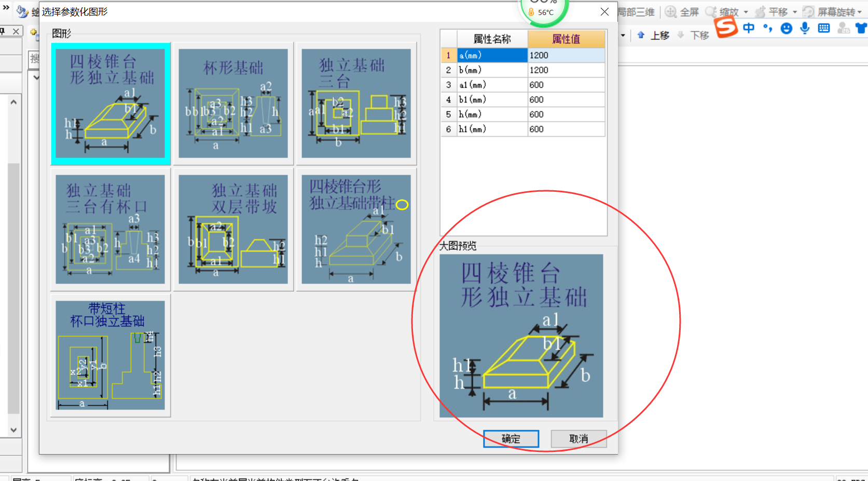Viewport: 868px width, 481px height.
Task: Pick 带短柱杯口独立基础 thumbnail
Action: pyautogui.click(x=111, y=356)
